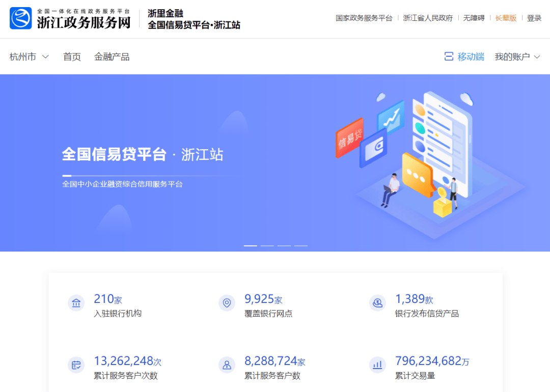This screenshot has width=550, height=392.
Task: Click the 累计服务客户次数 label
Action: 126,376
